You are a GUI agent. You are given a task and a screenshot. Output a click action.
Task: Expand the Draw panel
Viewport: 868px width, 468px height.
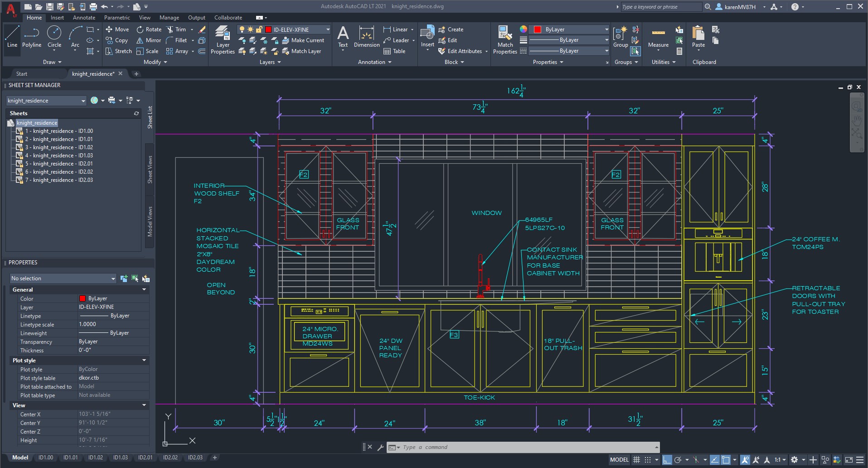(52, 62)
